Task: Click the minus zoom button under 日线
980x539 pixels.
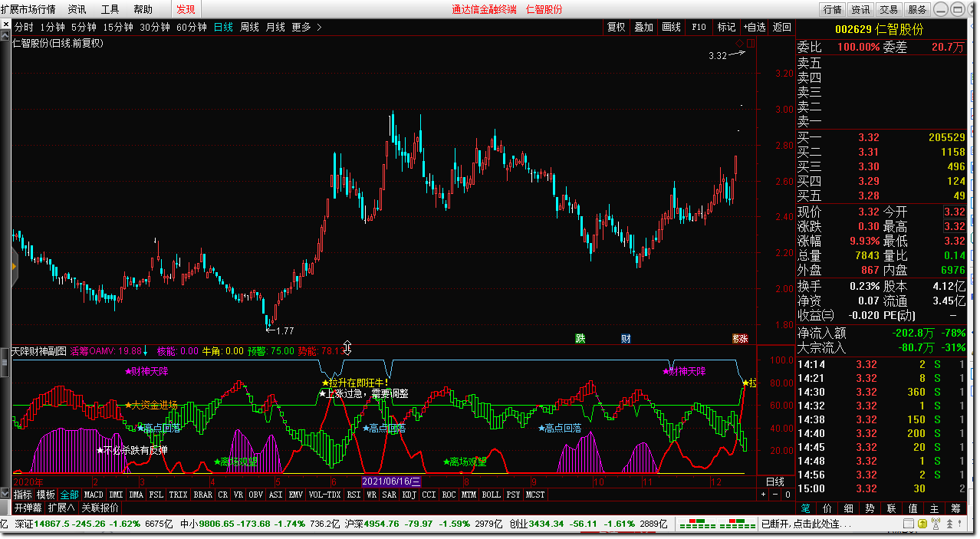Action: [x=775, y=495]
